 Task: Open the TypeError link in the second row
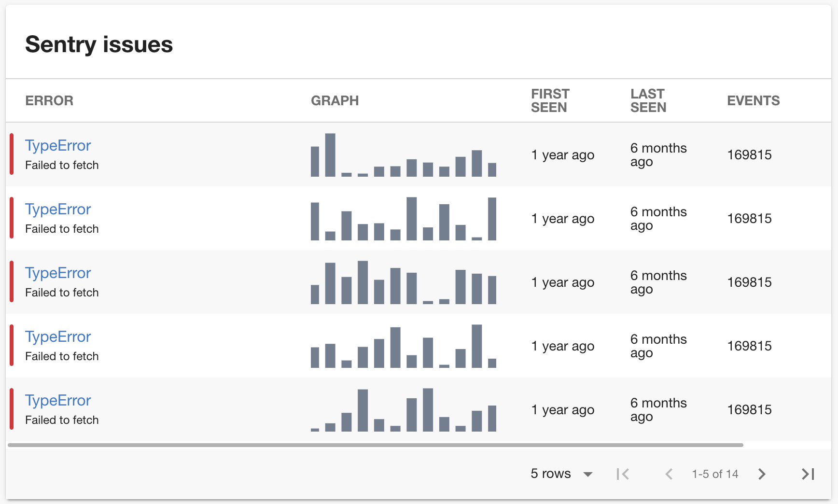tap(58, 209)
